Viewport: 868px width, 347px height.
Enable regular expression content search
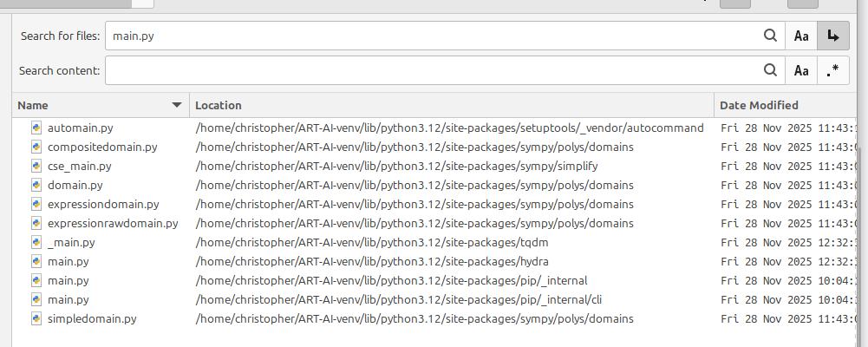(x=833, y=70)
